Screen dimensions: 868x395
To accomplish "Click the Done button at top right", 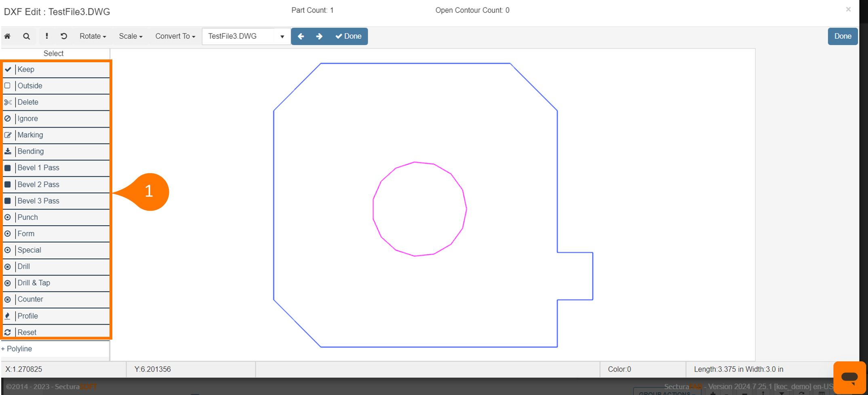I will point(843,36).
